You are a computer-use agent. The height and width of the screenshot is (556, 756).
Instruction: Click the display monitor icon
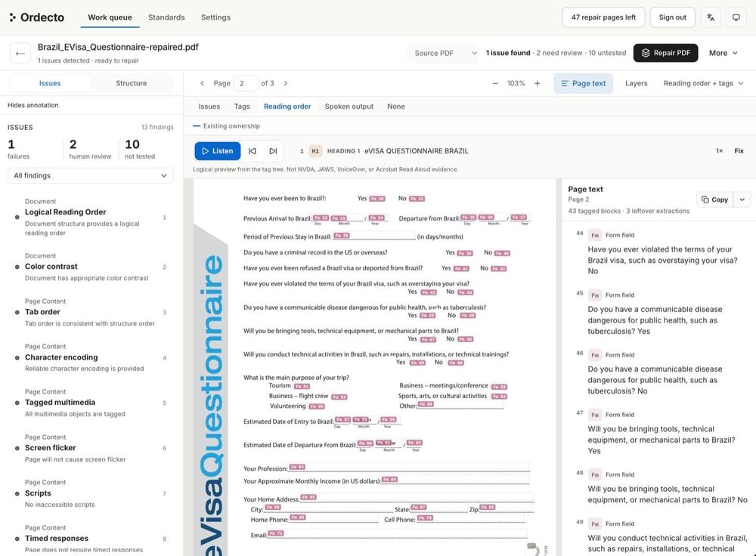(x=736, y=17)
